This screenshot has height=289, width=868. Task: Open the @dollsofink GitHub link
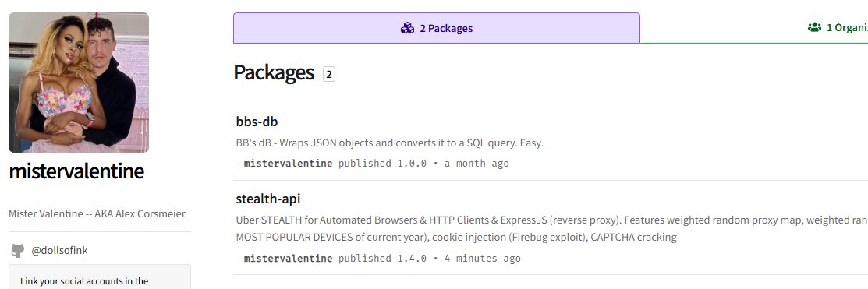[x=59, y=250]
